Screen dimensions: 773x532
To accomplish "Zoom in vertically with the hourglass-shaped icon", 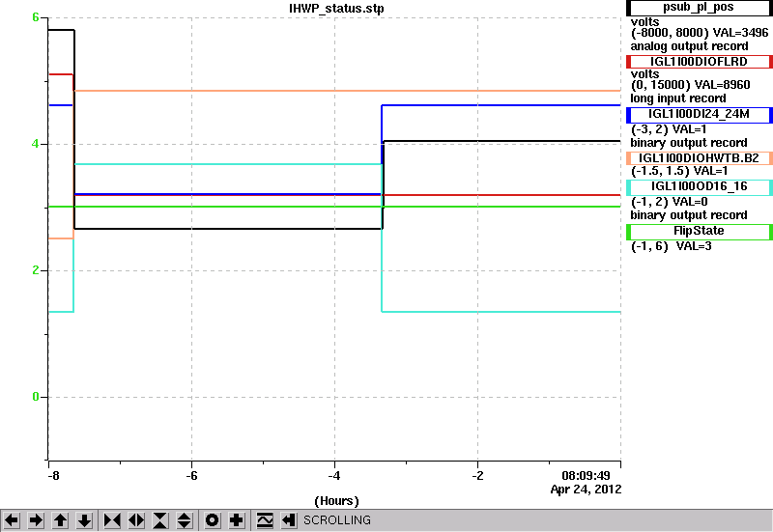I will tap(160, 520).
